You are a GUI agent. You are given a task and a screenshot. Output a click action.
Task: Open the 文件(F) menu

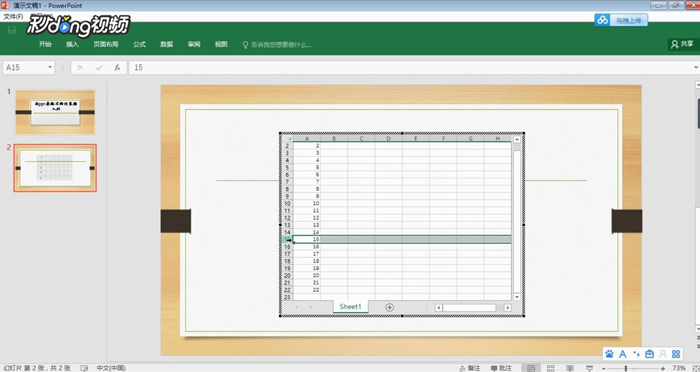coord(13,17)
